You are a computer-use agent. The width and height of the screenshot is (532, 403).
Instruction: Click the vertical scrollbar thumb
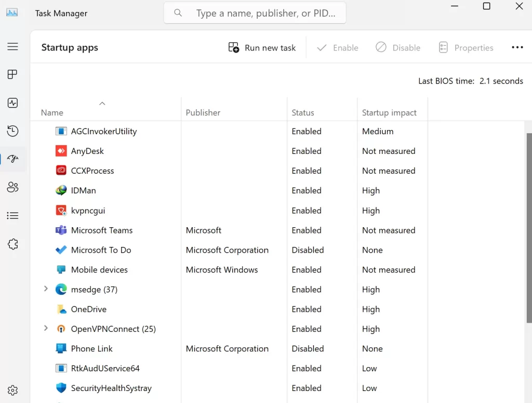tap(529, 227)
